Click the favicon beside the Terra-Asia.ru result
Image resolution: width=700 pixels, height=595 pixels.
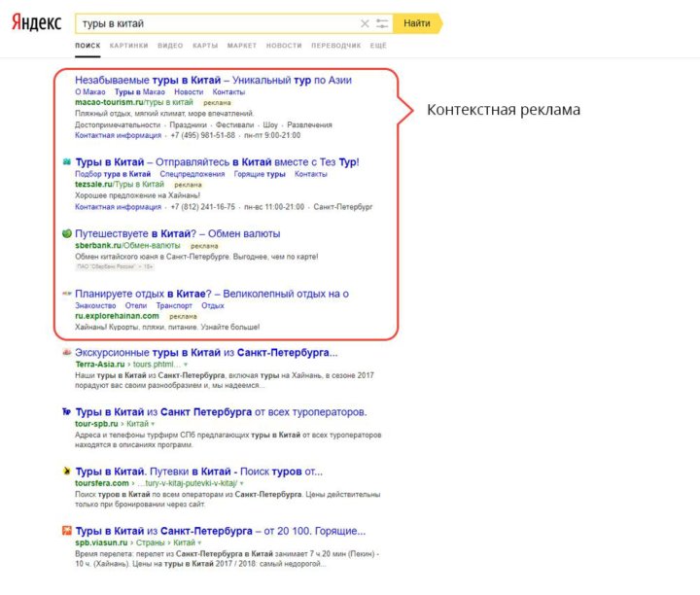tap(66, 353)
